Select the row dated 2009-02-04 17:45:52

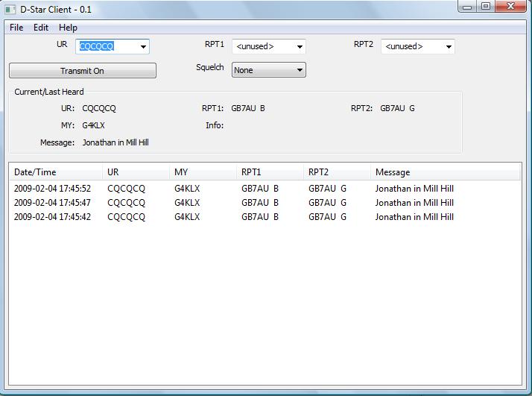(265, 189)
